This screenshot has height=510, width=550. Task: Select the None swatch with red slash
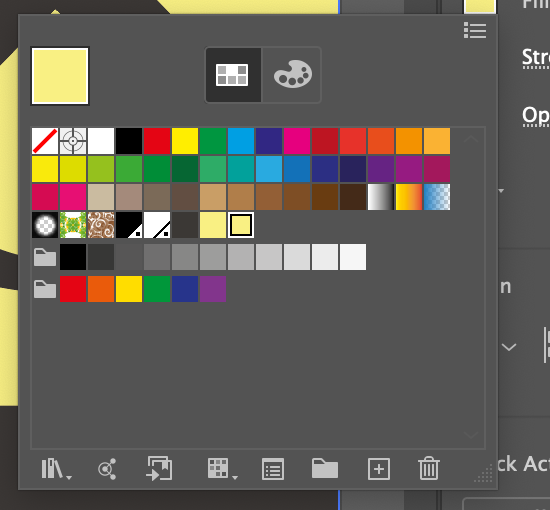pos(45,141)
